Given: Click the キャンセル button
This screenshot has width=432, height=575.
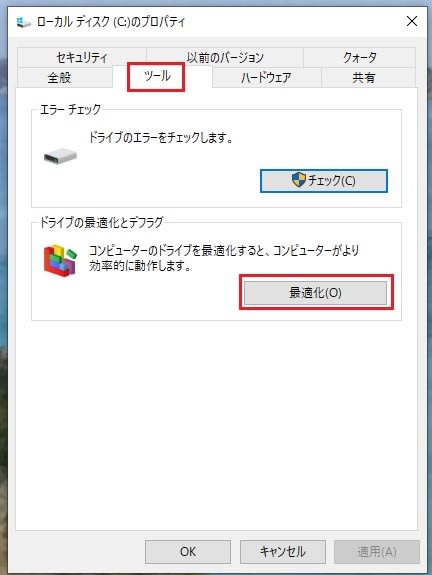Looking at the screenshot, I should (x=283, y=552).
